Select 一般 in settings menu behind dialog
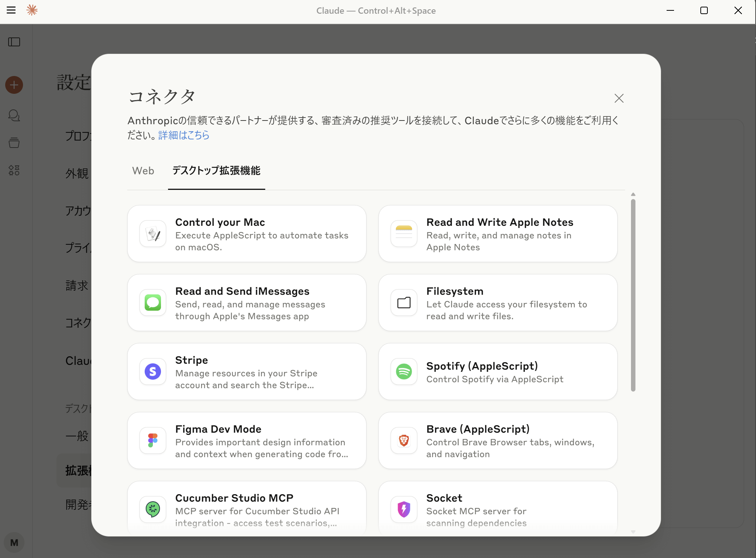This screenshot has width=756, height=558. 77,436
